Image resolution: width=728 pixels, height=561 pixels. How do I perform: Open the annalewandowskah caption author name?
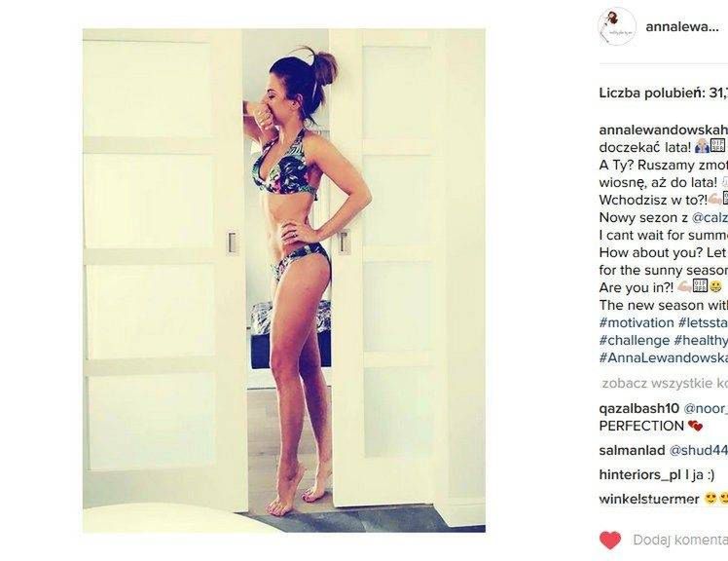[x=664, y=130]
